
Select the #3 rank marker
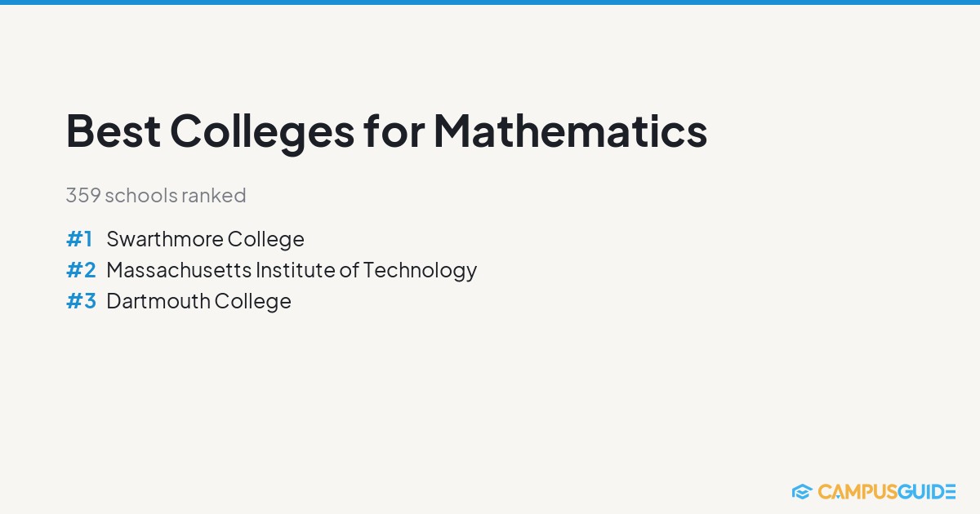pos(81,301)
